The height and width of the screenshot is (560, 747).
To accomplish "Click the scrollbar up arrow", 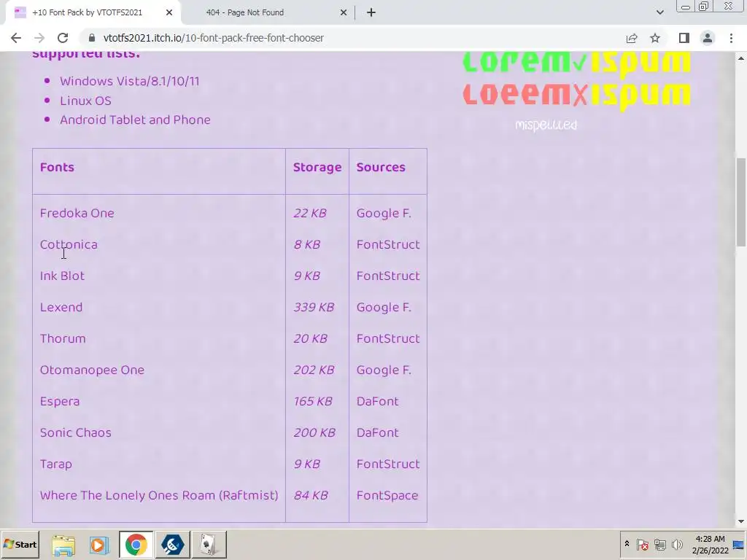I will 741,58.
